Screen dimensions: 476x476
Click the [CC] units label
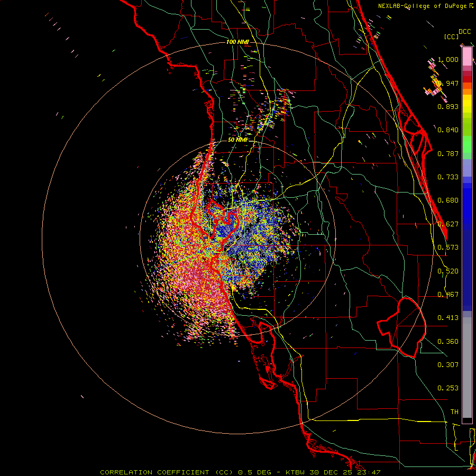click(x=452, y=36)
